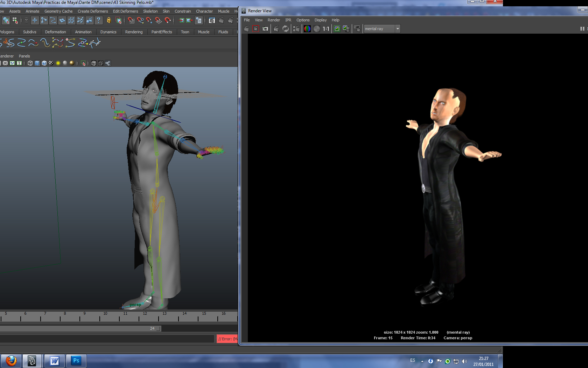The height and width of the screenshot is (368, 588).
Task: Toggle the curves selection mask
Action: coord(53,20)
